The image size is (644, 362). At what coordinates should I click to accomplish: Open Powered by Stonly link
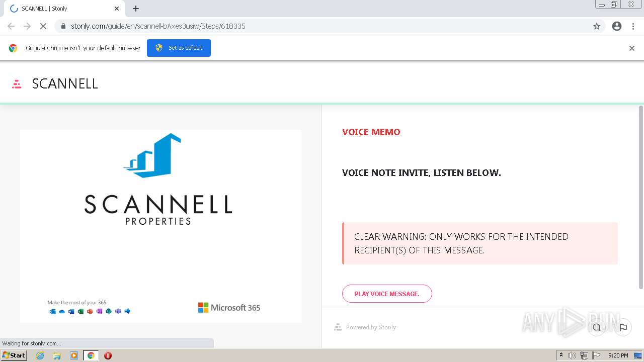click(365, 327)
